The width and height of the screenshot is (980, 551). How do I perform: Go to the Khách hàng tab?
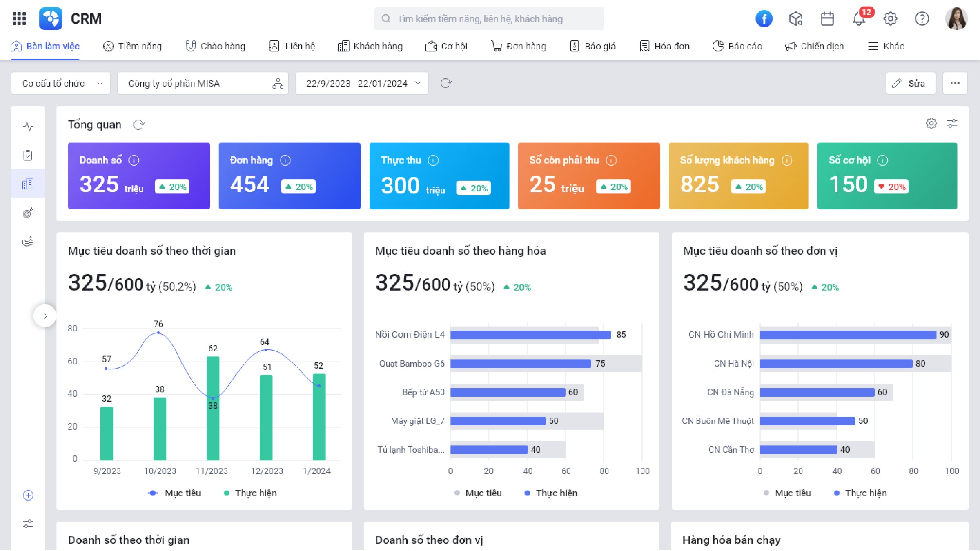coord(370,46)
